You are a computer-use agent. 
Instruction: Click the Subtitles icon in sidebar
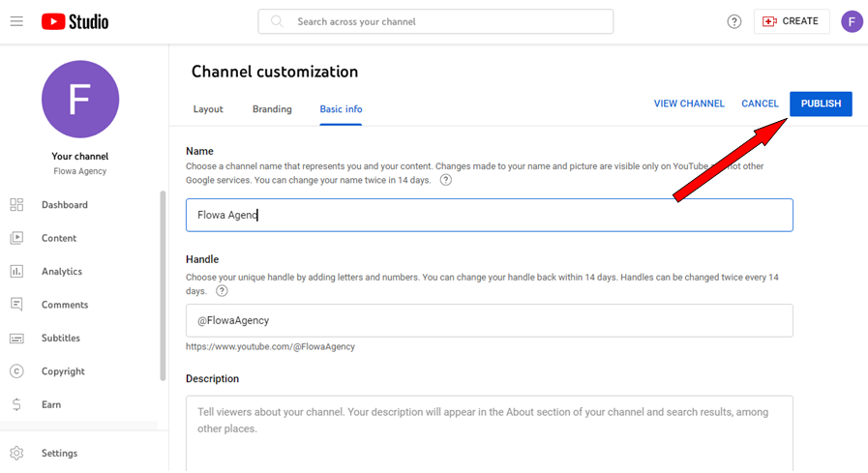pyautogui.click(x=16, y=338)
